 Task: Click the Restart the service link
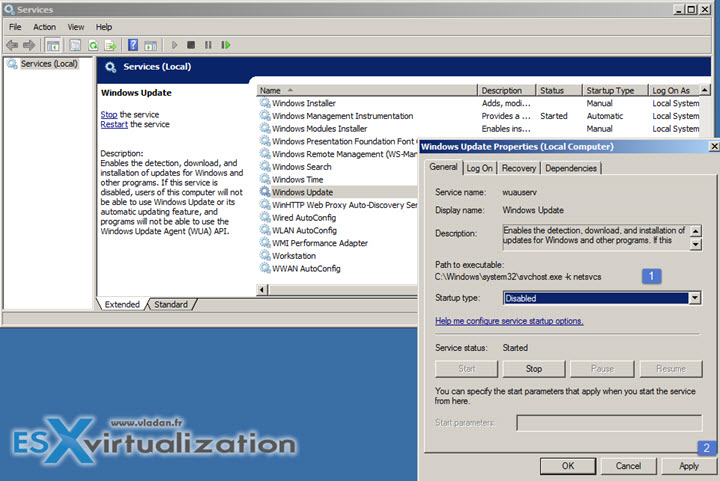click(x=114, y=124)
